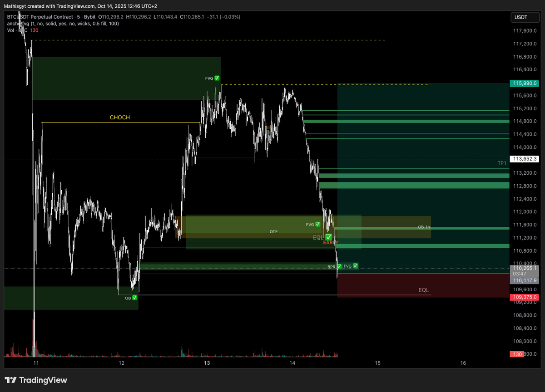This screenshot has height=392, width=545.
Task: Click the 113,652.3 price tag
Action: pyautogui.click(x=525, y=159)
